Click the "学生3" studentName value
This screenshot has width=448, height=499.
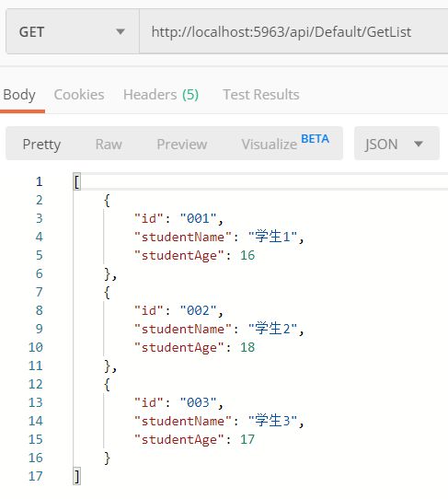click(x=272, y=421)
